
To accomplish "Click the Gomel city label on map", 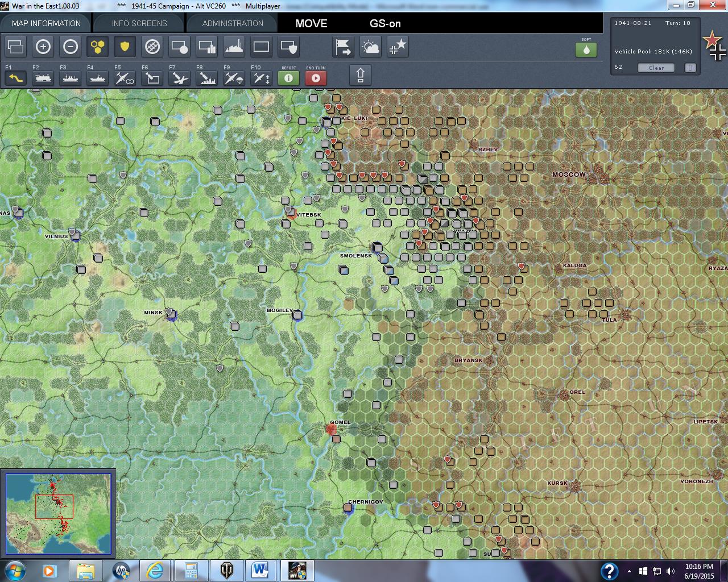I will pos(340,422).
